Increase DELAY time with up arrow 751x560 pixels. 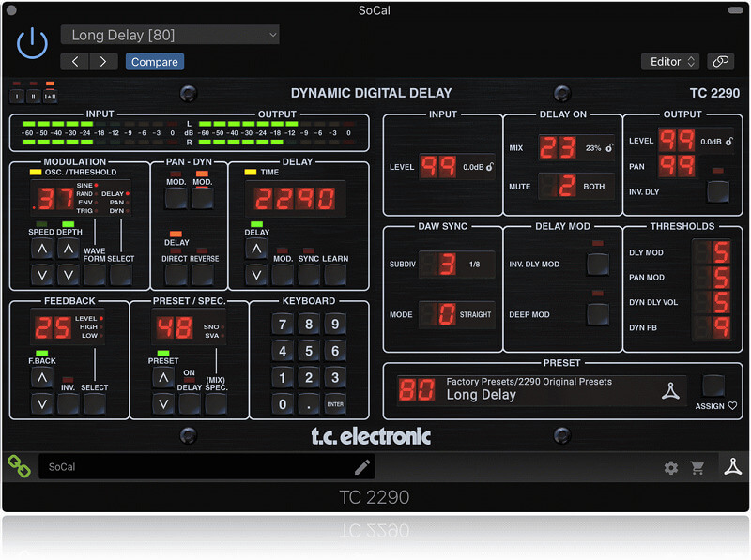coord(256,249)
